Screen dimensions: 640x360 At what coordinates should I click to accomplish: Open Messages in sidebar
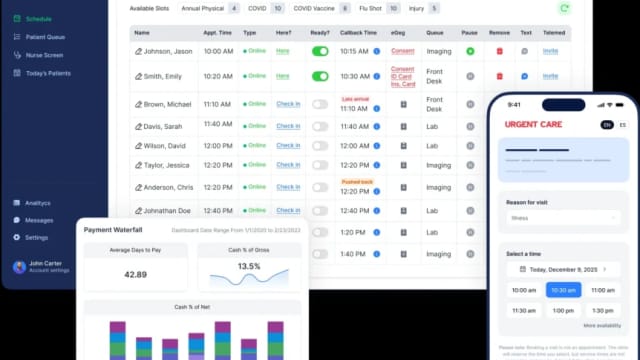click(33, 220)
